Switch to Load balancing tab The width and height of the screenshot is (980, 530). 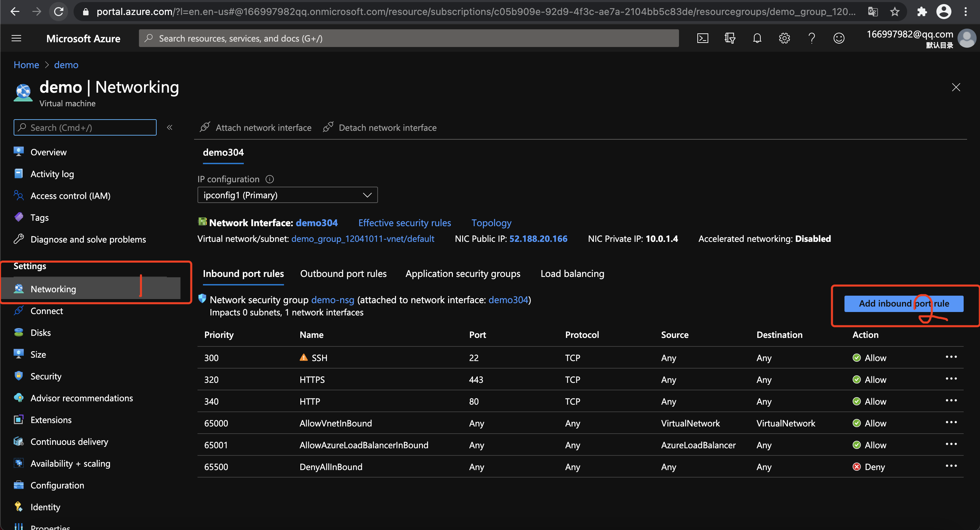click(x=572, y=274)
